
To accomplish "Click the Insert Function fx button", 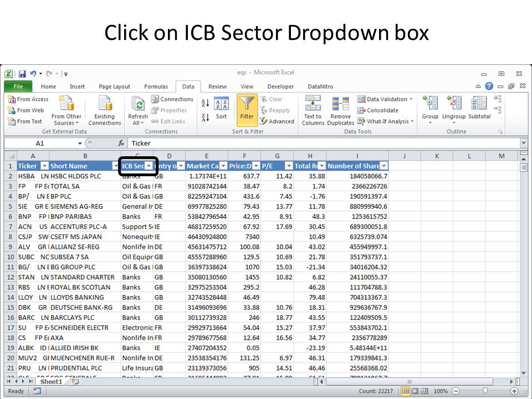I will (121, 143).
